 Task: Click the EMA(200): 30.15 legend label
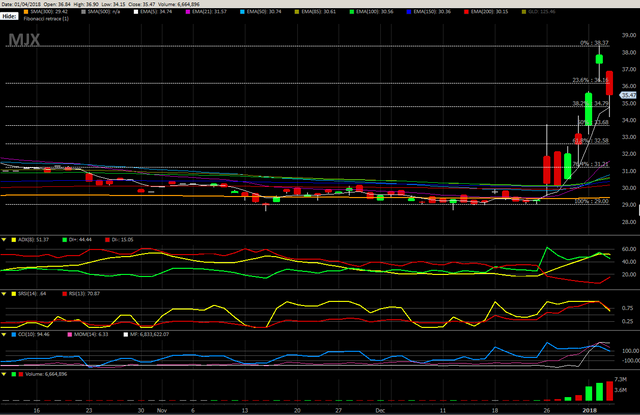click(x=489, y=12)
